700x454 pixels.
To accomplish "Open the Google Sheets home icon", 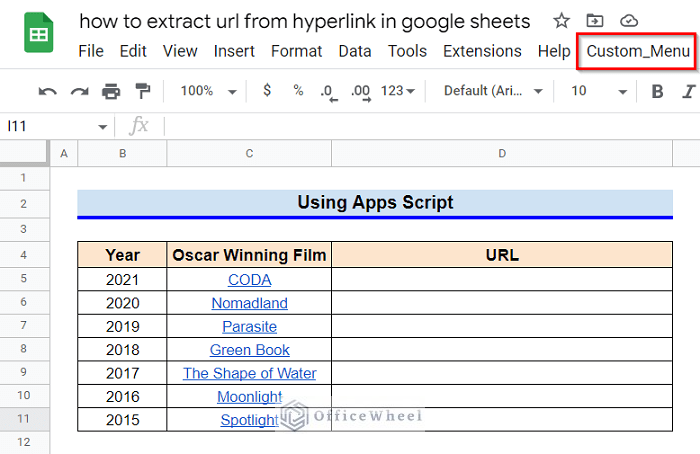I will tap(39, 33).
